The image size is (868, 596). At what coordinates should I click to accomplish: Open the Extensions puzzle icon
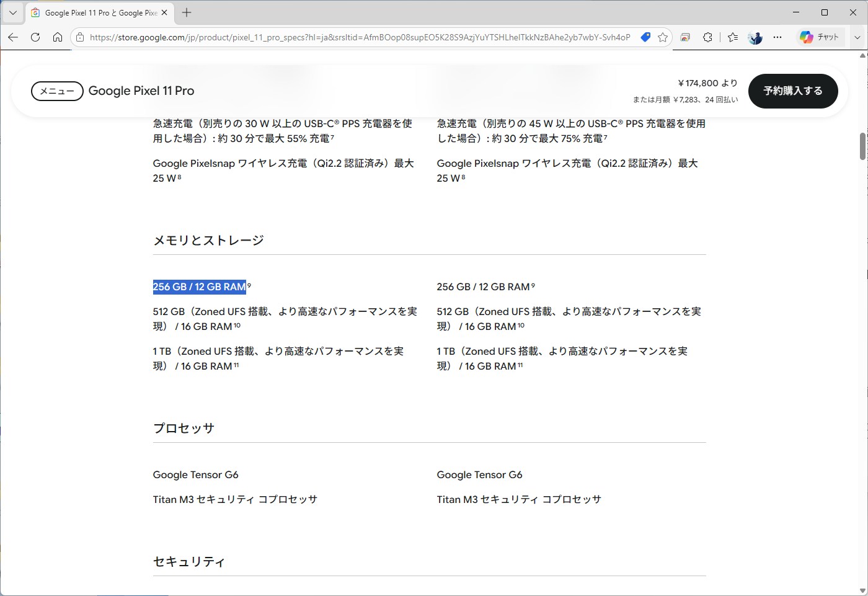[x=707, y=37]
